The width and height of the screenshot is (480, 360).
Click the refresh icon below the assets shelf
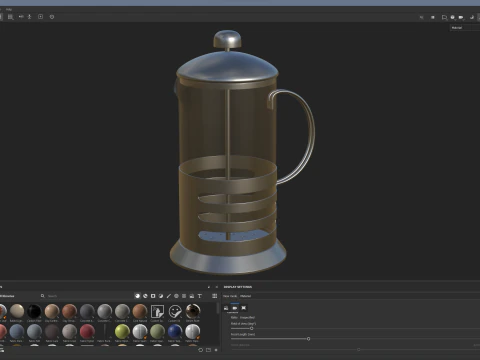click(x=201, y=350)
